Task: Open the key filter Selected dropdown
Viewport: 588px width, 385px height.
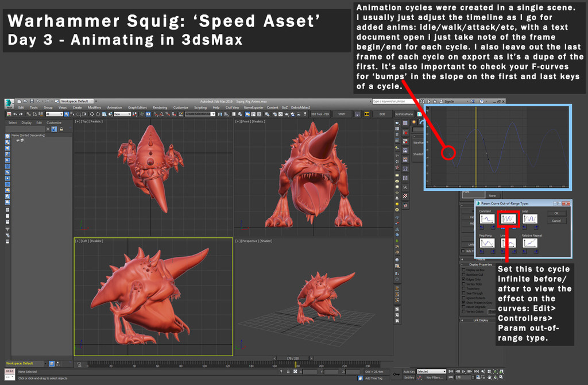Action: point(432,371)
